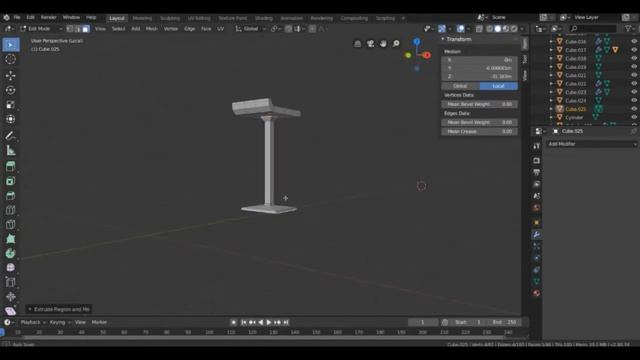
Task: Select the Spin tool
Action: pos(11,253)
